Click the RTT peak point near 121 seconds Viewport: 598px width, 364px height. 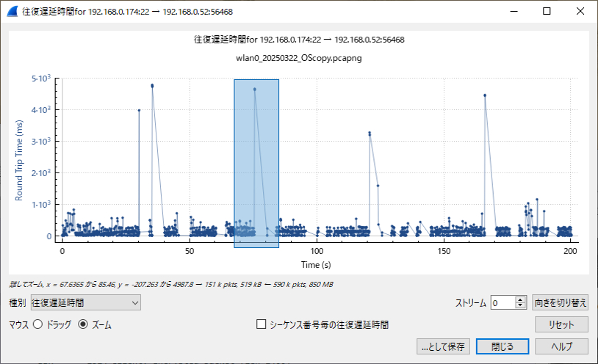(x=370, y=133)
